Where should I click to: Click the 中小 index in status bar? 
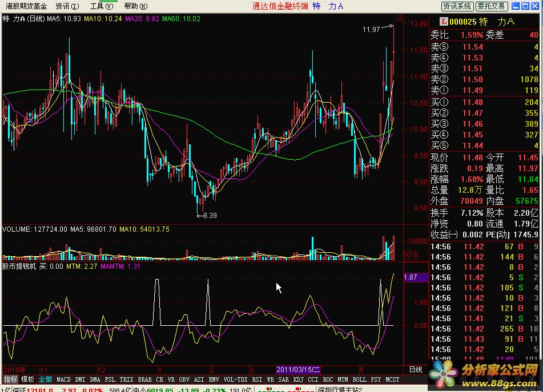[140, 390]
